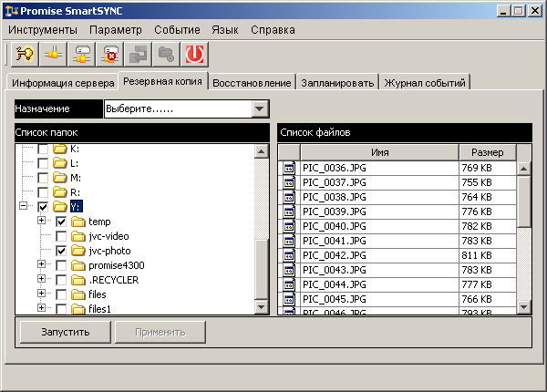This screenshot has height=392, width=547.
Task: Click the Применить button
Action: pos(160,332)
